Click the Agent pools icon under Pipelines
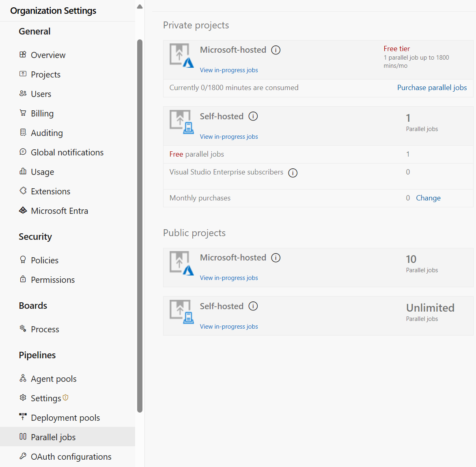The width and height of the screenshot is (476, 467). pos(23,379)
